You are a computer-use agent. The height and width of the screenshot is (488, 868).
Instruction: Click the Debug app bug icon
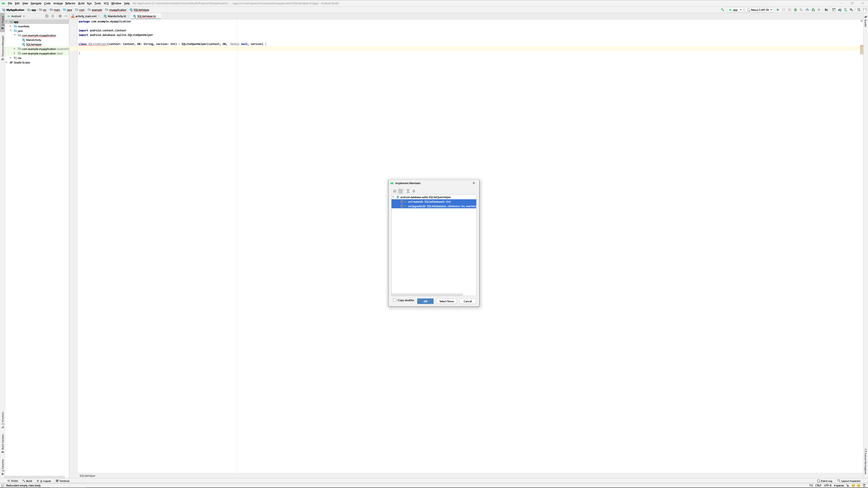point(796,10)
